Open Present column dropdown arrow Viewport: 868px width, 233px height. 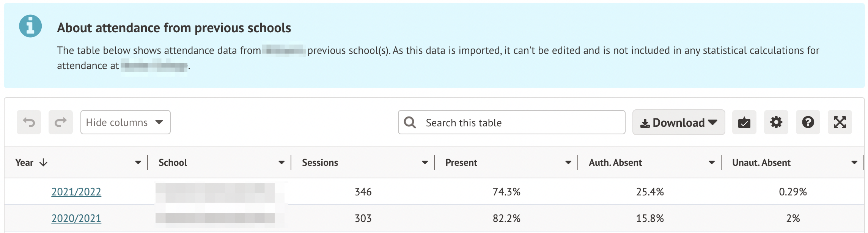point(568,162)
